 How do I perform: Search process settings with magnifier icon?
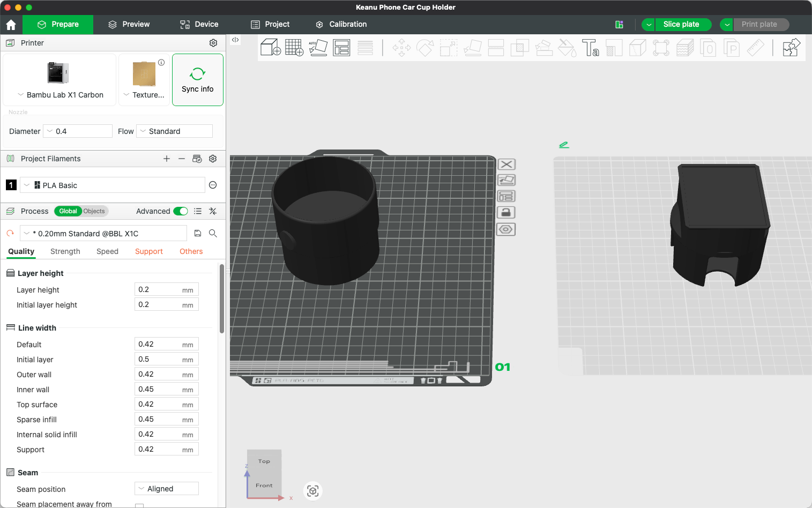[213, 233]
